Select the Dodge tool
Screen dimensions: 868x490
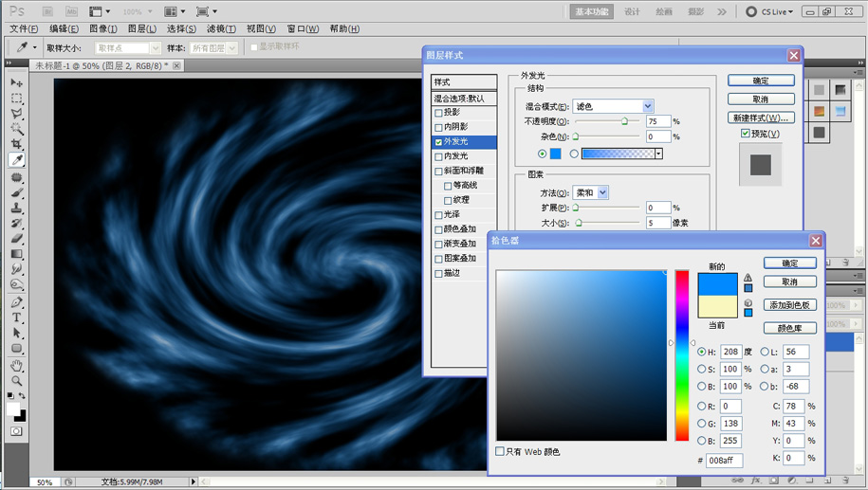(17, 285)
